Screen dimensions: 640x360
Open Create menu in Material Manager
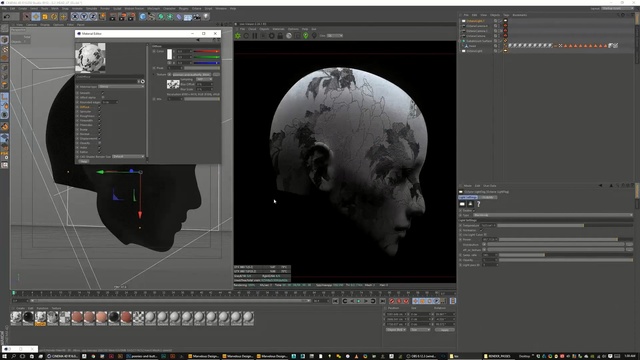pos(20,308)
